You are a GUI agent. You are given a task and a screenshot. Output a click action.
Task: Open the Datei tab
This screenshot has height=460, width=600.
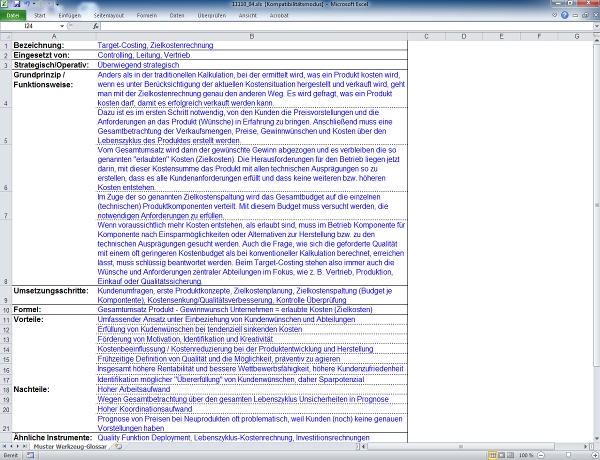pyautogui.click(x=13, y=16)
